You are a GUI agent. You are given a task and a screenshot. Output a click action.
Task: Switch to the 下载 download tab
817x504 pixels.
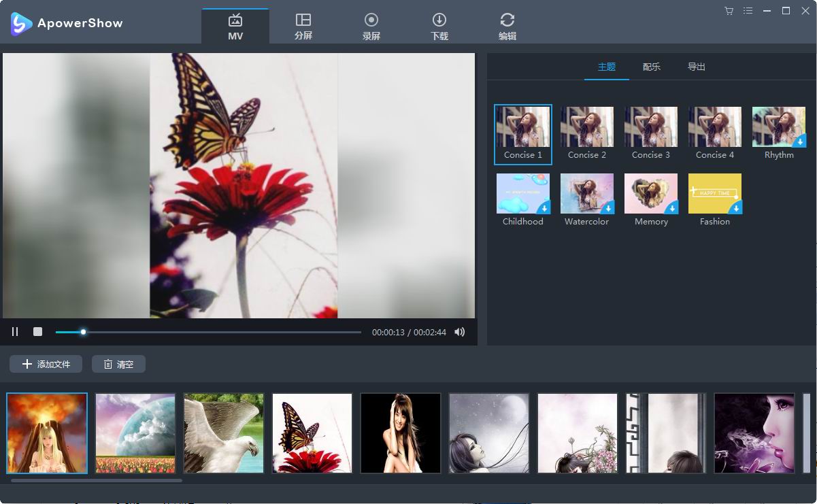coord(439,25)
